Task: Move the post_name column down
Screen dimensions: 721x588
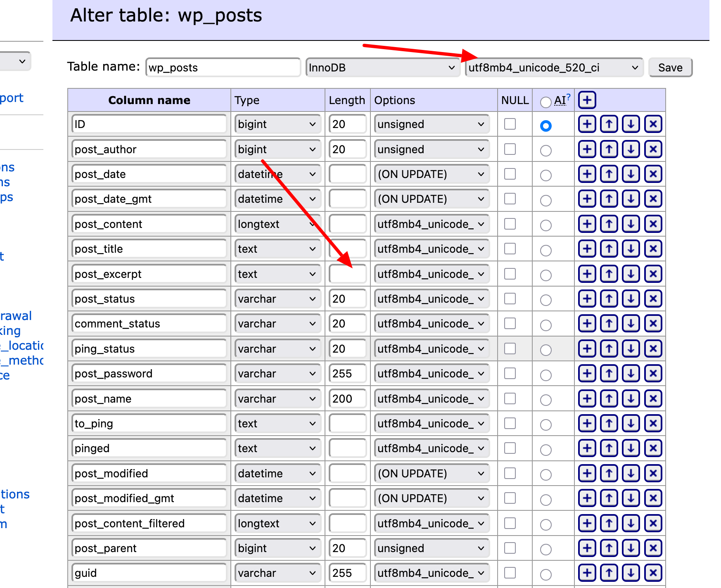Action: [631, 398]
